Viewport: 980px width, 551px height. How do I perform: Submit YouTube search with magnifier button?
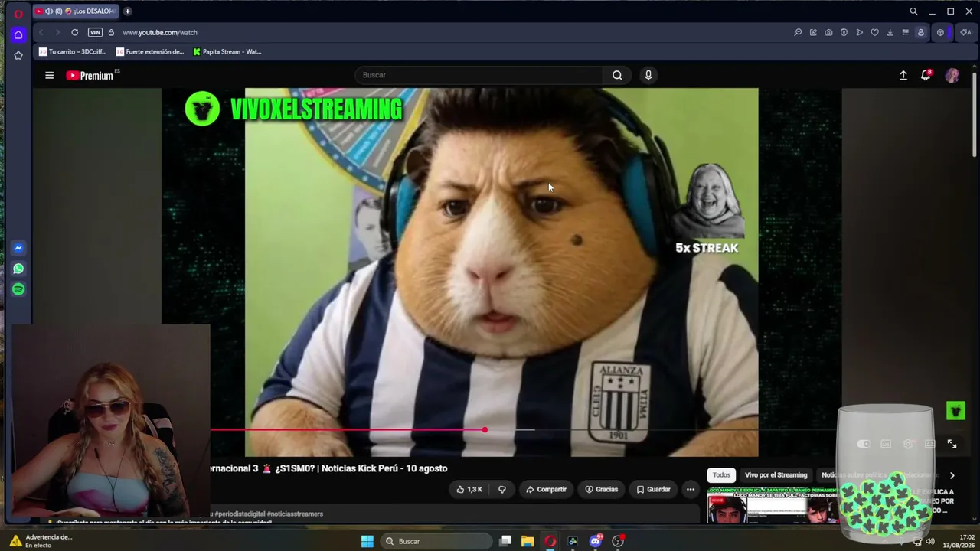(x=617, y=75)
